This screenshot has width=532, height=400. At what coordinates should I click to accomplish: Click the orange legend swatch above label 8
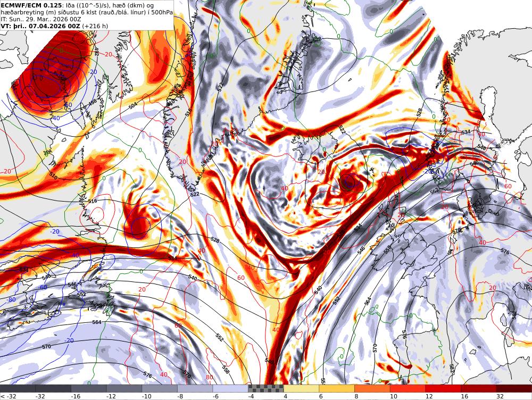(372, 388)
